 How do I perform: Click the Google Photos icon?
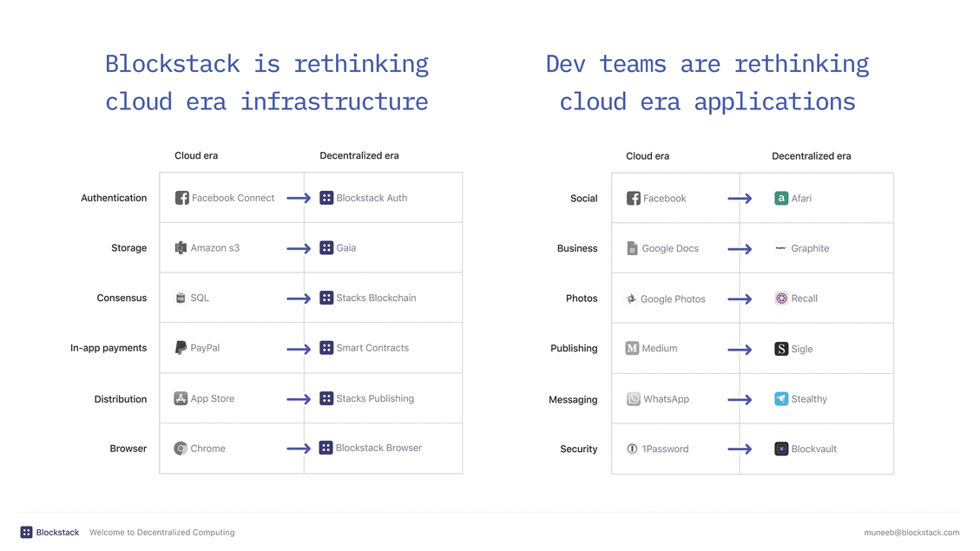click(631, 298)
